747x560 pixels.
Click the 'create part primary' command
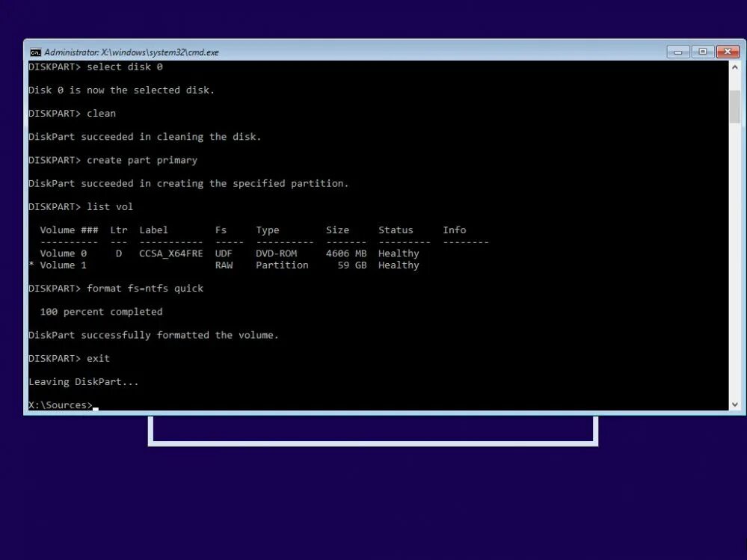(142, 160)
